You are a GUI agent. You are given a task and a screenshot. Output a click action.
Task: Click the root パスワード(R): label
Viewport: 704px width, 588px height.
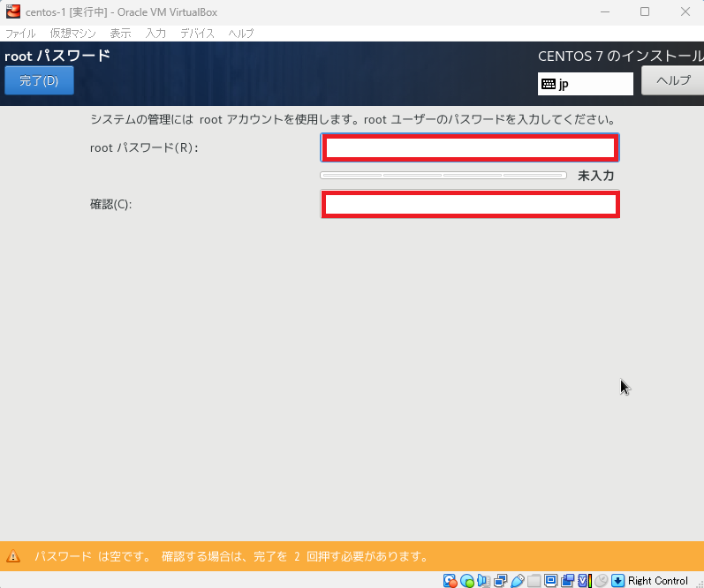[144, 147]
